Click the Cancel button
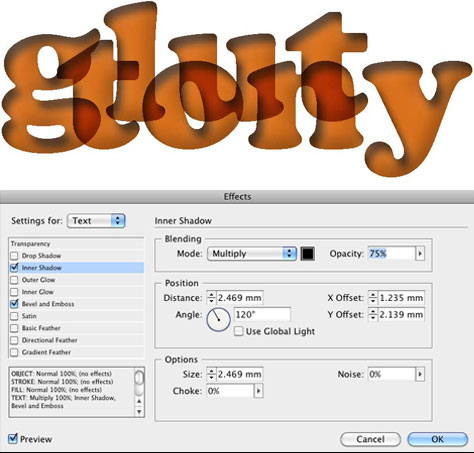The image size is (474, 453). (x=370, y=439)
